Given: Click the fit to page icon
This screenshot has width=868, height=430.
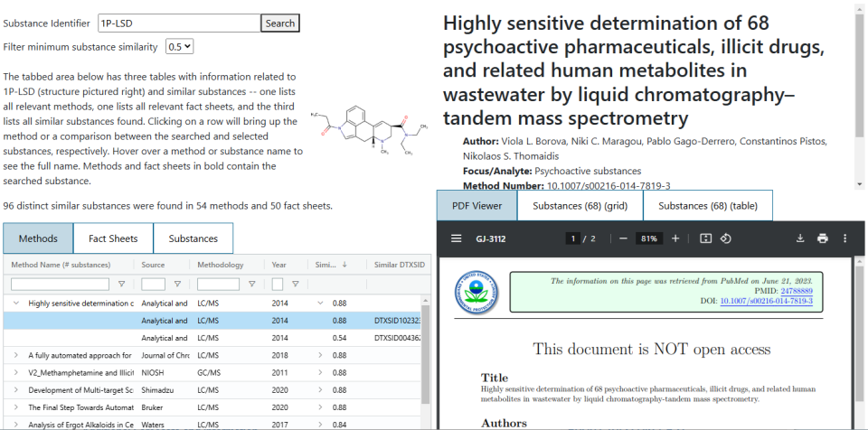Looking at the screenshot, I should point(706,238).
